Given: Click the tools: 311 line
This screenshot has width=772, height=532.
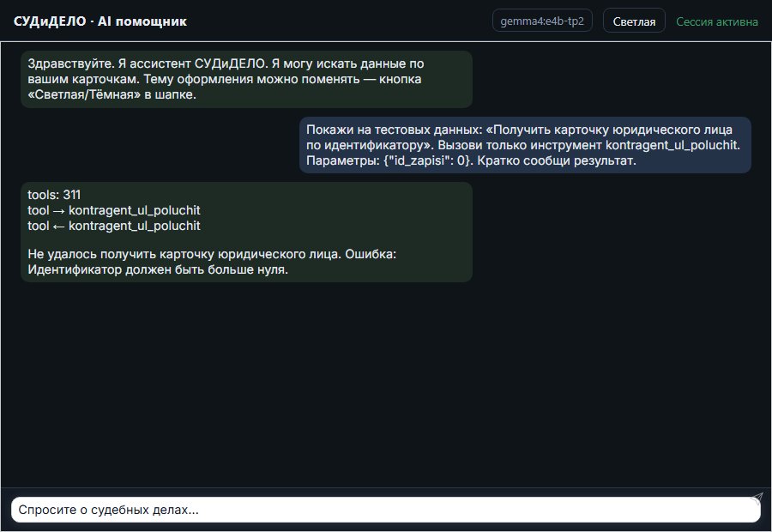Looking at the screenshot, I should pos(54,195).
